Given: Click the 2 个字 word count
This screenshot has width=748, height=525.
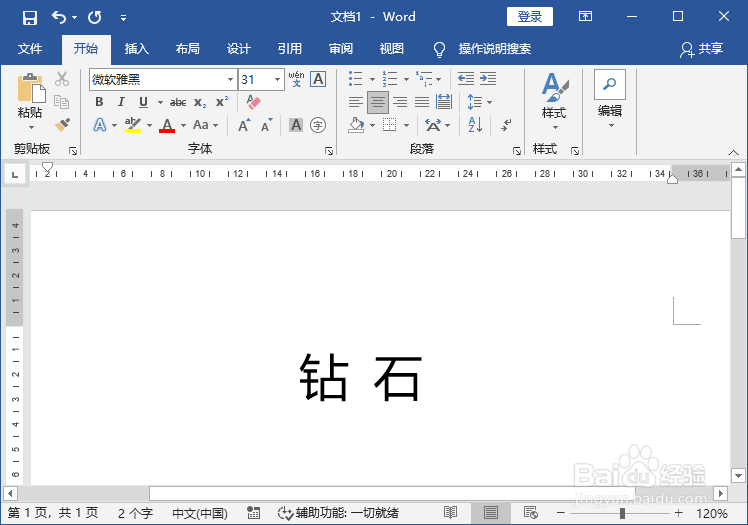Looking at the screenshot, I should 135,513.
